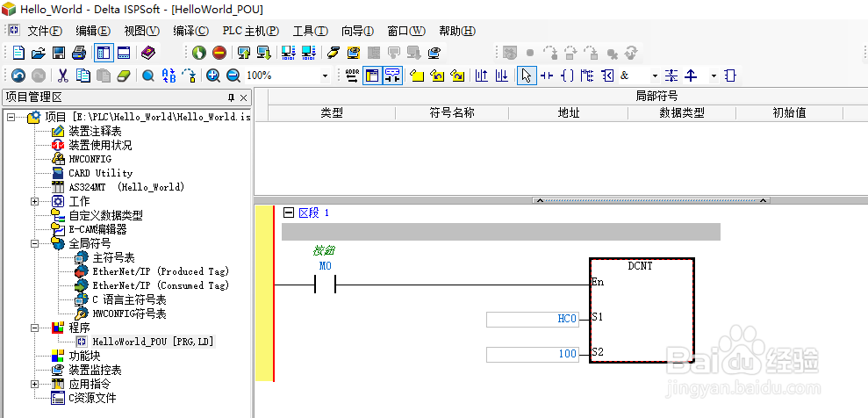Click the S1 input field HC0
Image resolution: width=868 pixels, height=418 pixels.
pyautogui.click(x=533, y=320)
